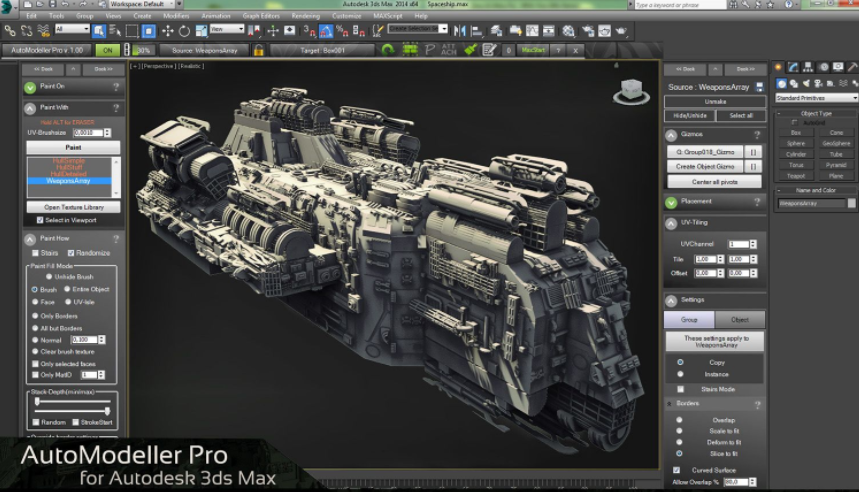Select the Select and Rotate tool
Screen dimensions: 859x492
point(185,31)
